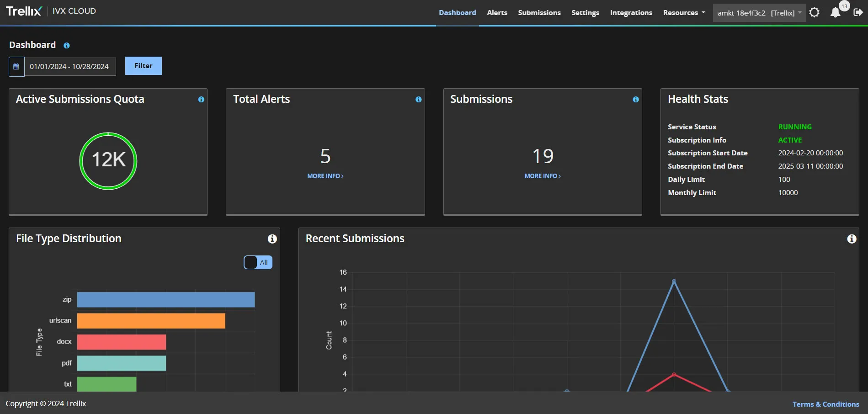The width and height of the screenshot is (868, 414).
Task: Open MORE INFO link under Total Alerts
Action: 325,176
